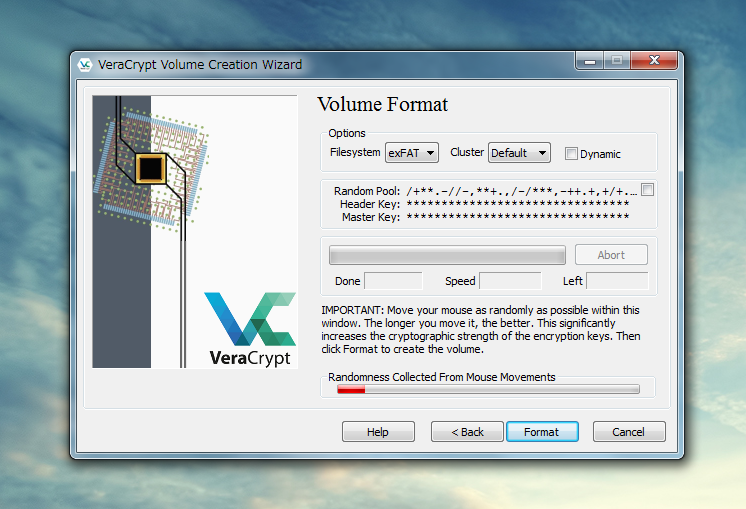Click the Abort button
Image resolution: width=746 pixels, height=509 pixels.
(611, 255)
